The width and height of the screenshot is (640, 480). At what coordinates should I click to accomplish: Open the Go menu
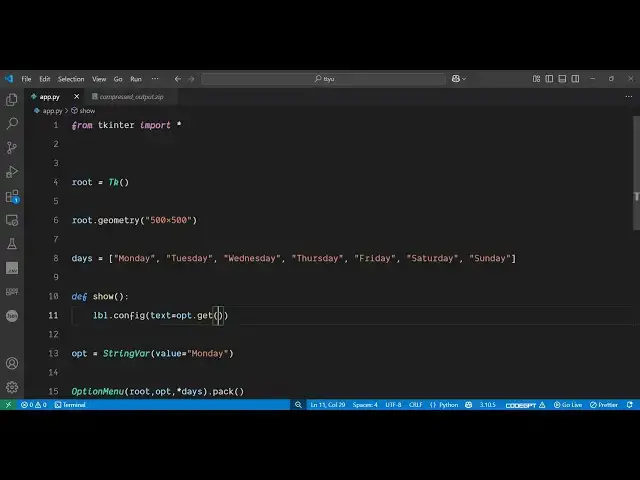118,79
